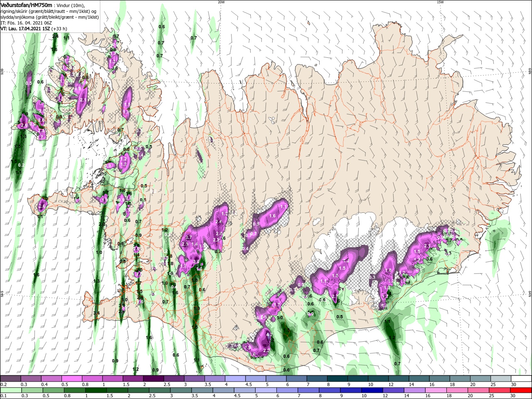This screenshot has width=532, height=399.
Task: Click the 8–9 dark teal snow swatch
Action: click(337, 379)
